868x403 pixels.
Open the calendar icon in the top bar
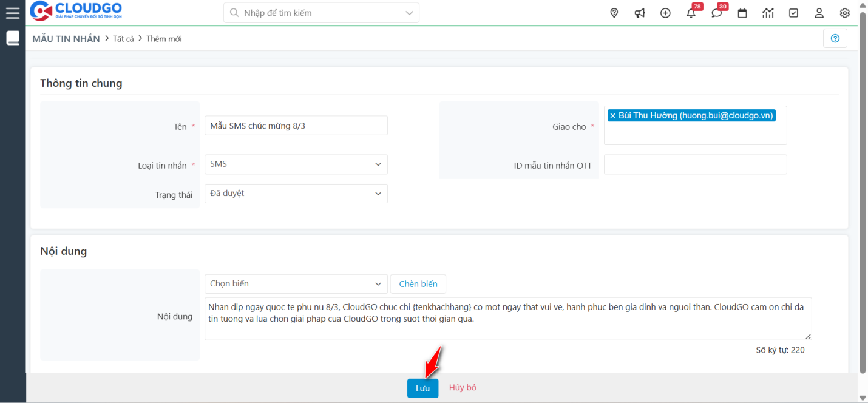[742, 12]
